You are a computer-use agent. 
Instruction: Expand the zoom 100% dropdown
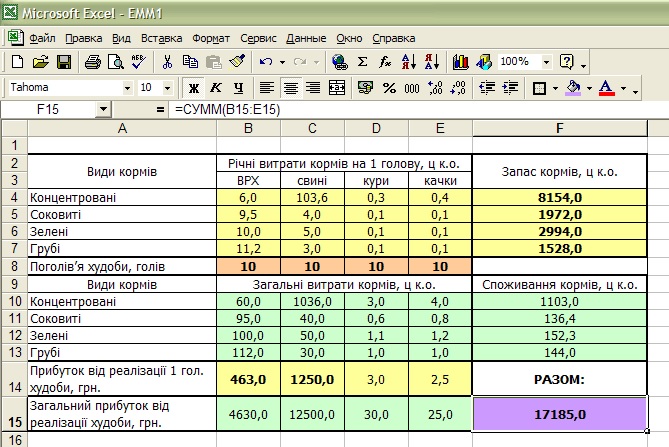click(x=548, y=62)
